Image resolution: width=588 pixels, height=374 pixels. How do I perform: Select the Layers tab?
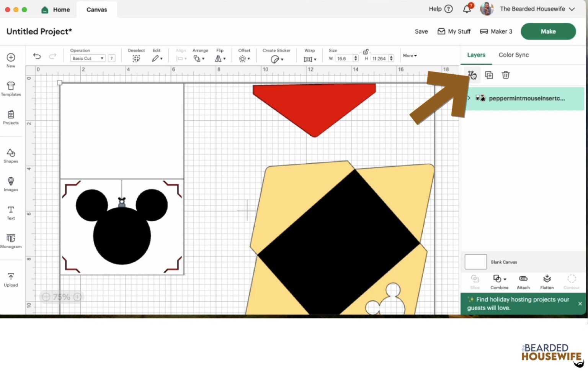point(476,55)
